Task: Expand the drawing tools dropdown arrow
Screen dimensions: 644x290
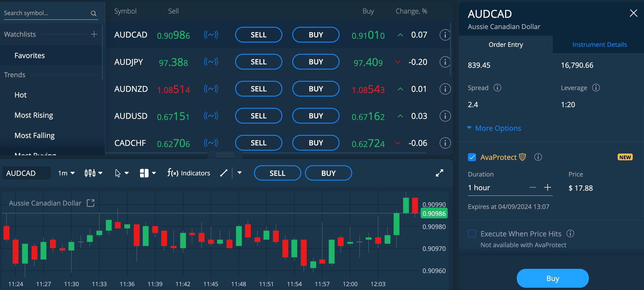Action: click(239, 172)
